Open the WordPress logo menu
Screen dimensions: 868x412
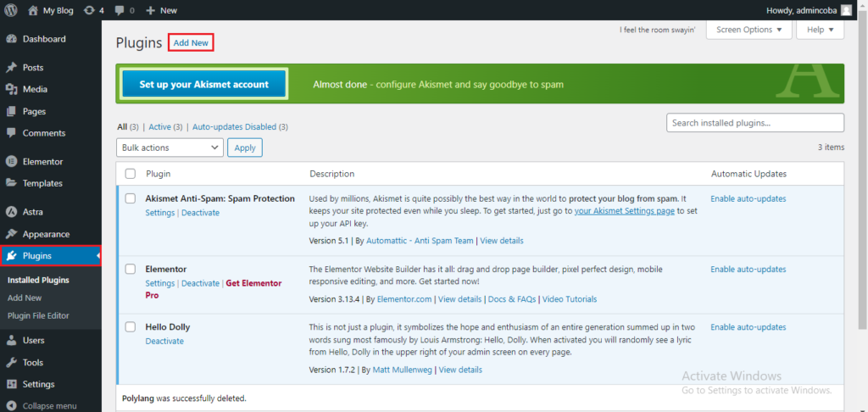pyautogui.click(x=11, y=10)
